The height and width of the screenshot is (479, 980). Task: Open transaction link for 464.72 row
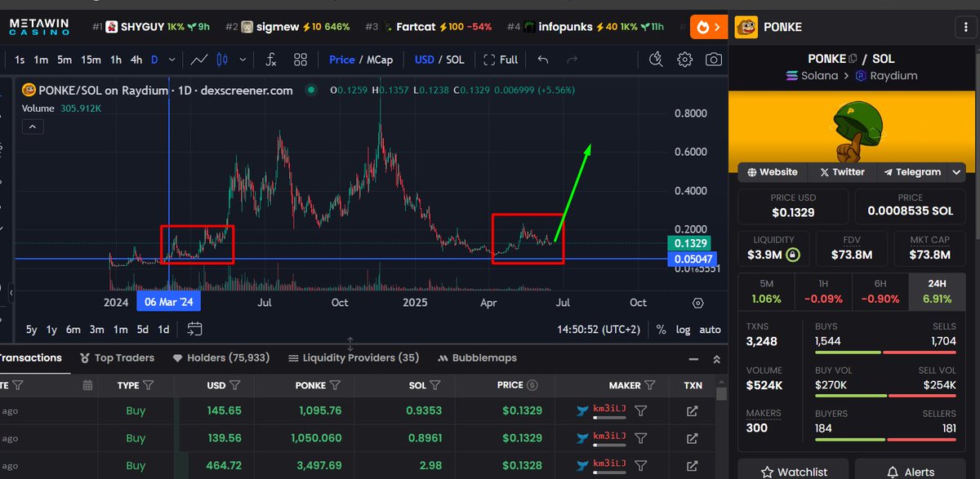pos(692,465)
